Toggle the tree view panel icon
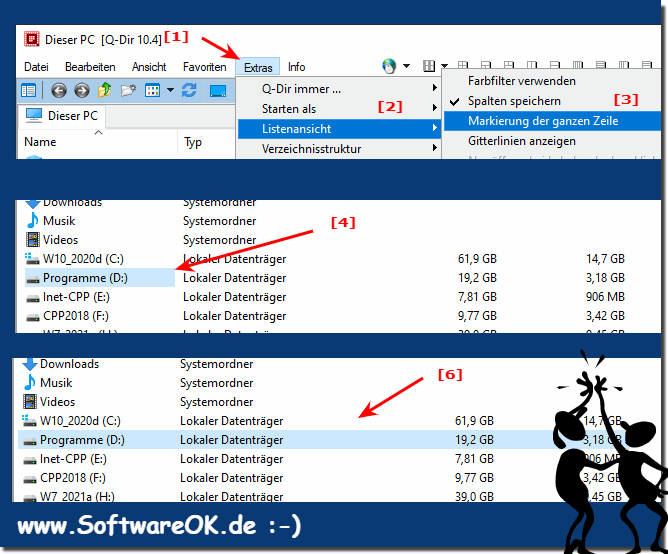 29,90
